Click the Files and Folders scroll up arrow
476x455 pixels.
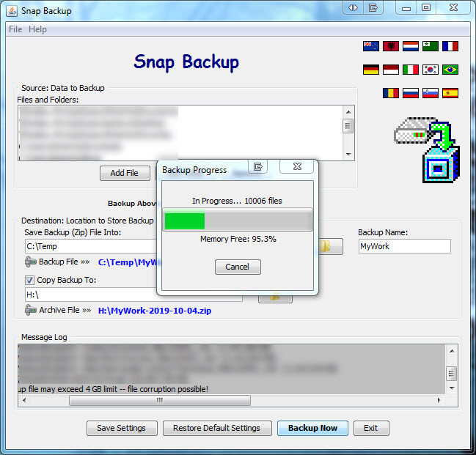tap(348, 112)
